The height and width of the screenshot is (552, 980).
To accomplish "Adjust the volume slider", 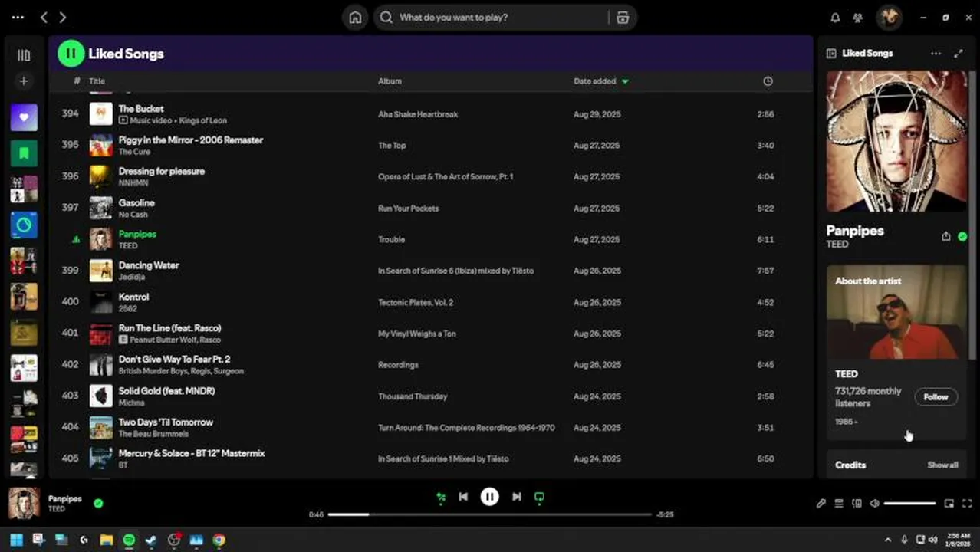I will 909,504.
